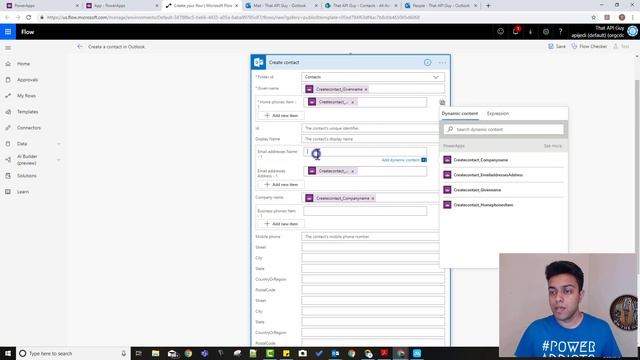
Task: Click the Test button
Action: (621, 47)
